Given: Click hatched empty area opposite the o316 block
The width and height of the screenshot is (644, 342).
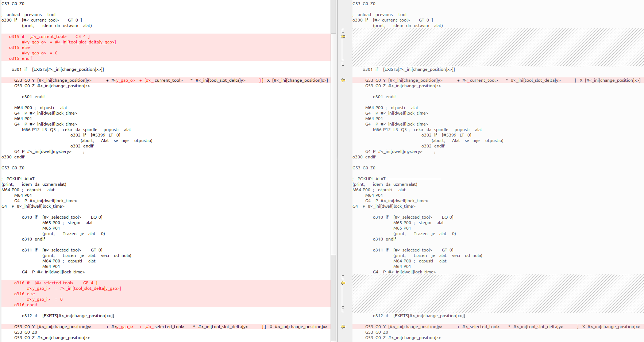Looking at the screenshot, I should pyautogui.click(x=496, y=294).
